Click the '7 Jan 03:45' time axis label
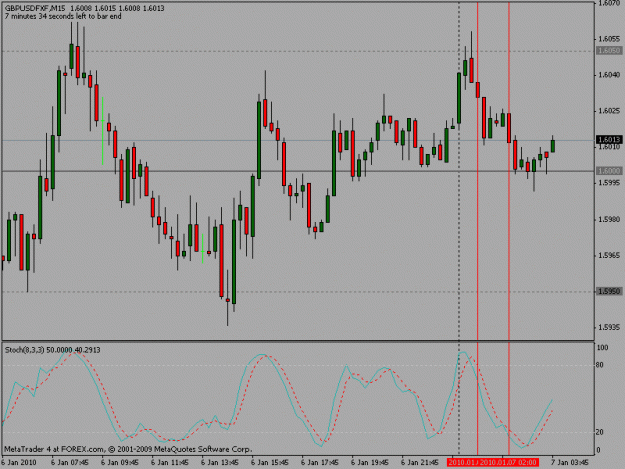 [570, 462]
